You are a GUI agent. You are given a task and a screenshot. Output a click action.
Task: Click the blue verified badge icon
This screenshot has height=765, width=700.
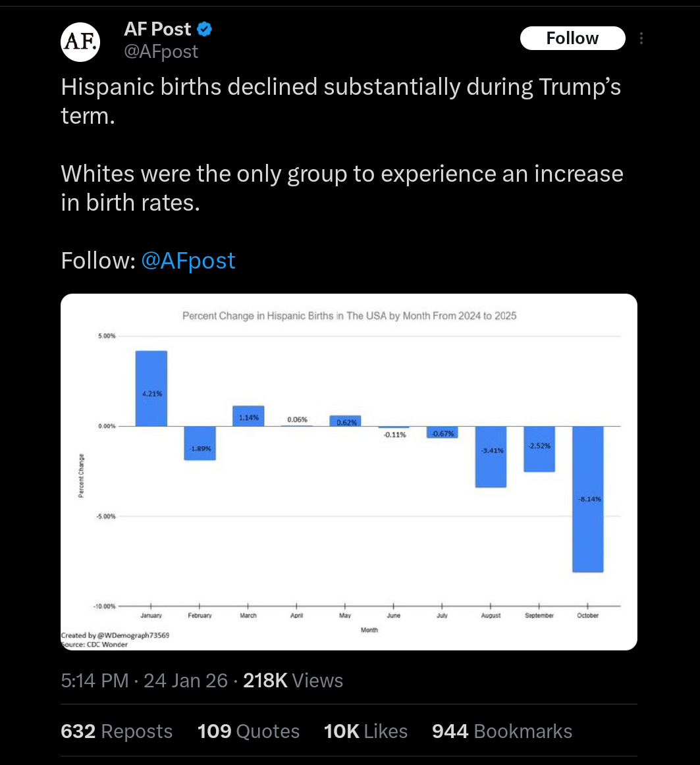[x=205, y=29]
